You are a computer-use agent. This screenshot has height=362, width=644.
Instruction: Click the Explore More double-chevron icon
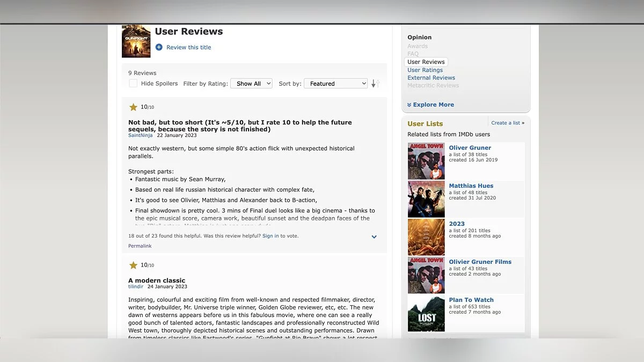pyautogui.click(x=409, y=105)
